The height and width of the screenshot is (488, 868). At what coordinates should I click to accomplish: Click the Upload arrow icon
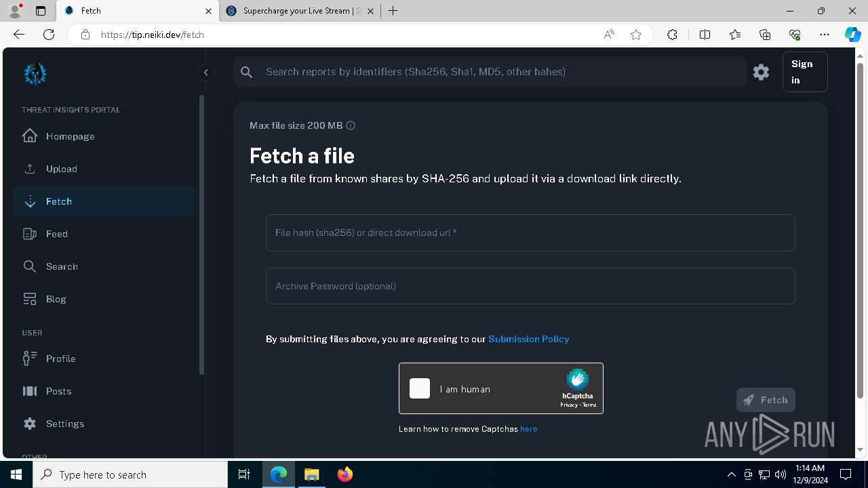coord(30,169)
